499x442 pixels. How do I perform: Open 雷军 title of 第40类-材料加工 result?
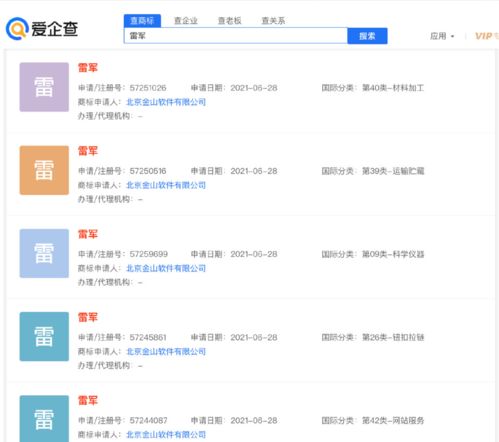(x=88, y=68)
